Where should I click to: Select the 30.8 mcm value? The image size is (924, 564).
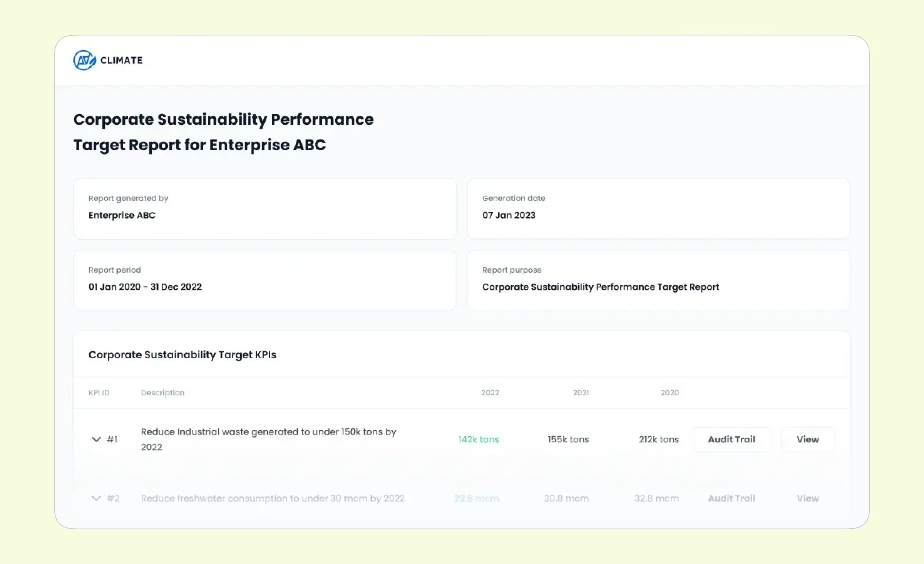pos(566,498)
